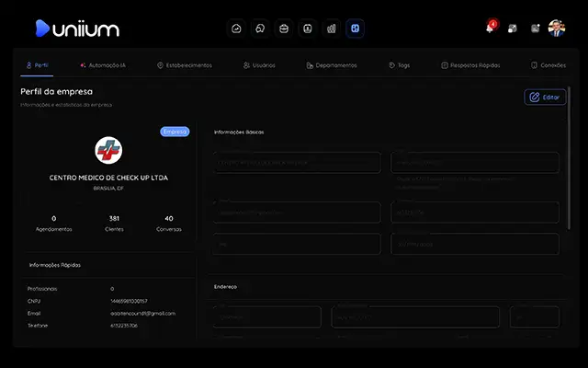Open the Tags tab
588x368 pixels.
399,65
